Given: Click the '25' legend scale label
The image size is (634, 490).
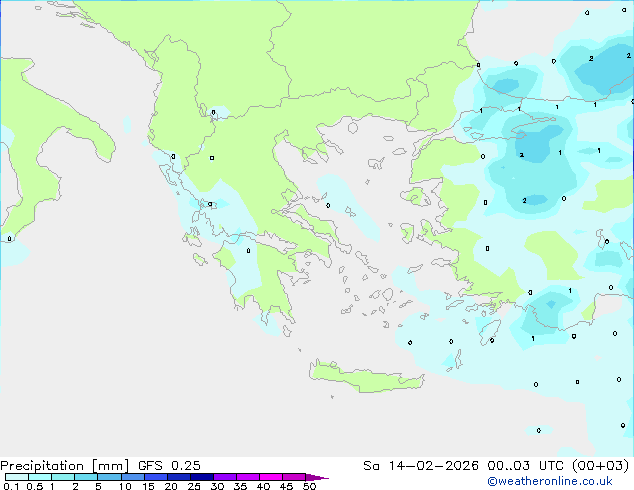Looking at the screenshot, I should pos(194,486).
